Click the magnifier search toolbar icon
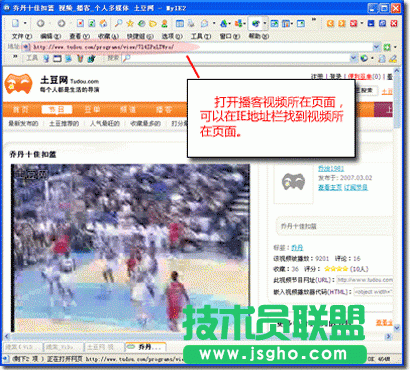This screenshot has width=410, height=370. (118, 23)
